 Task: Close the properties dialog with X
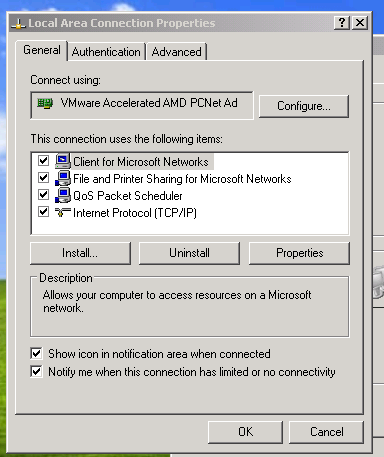click(360, 23)
